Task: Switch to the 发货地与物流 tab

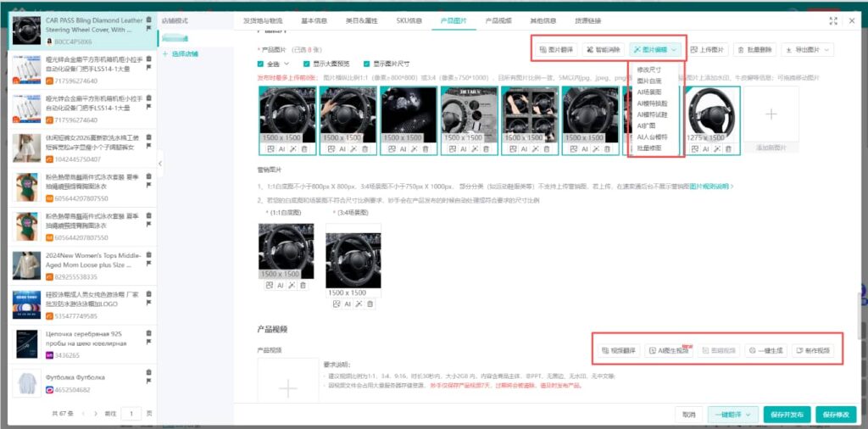Action: point(263,20)
